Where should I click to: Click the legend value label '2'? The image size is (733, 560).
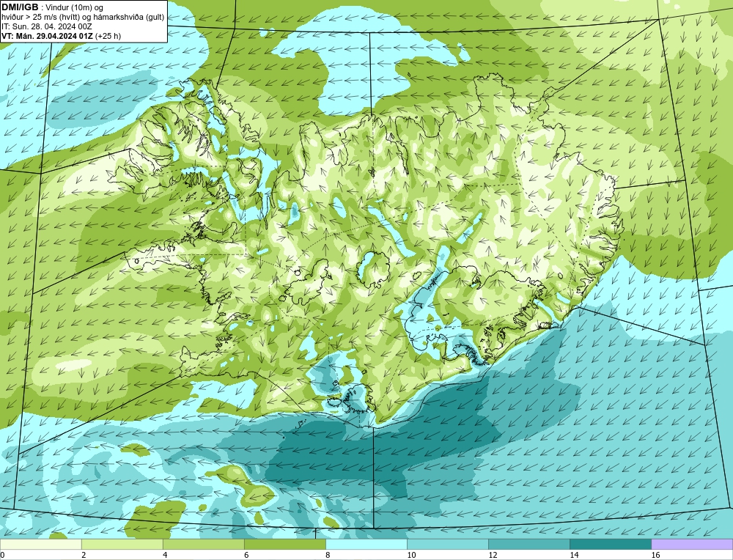pos(84,555)
